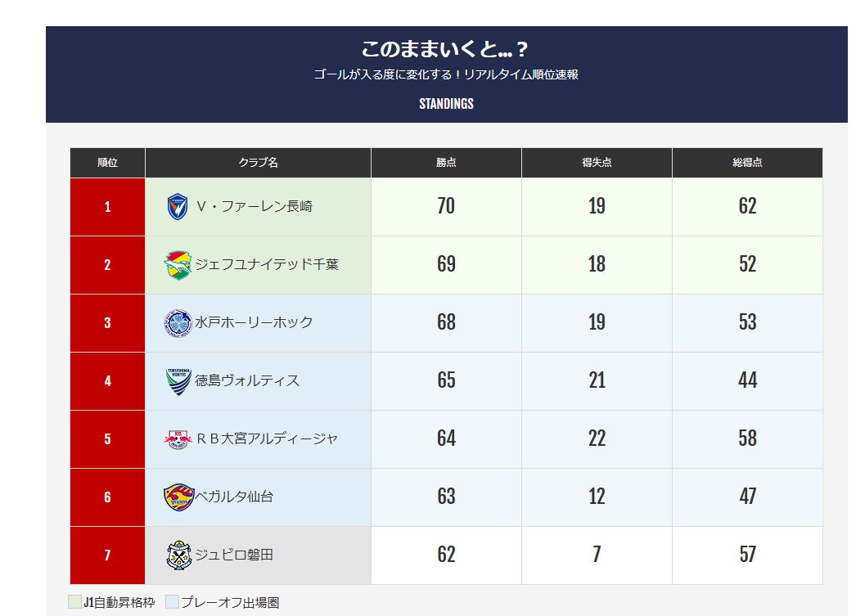Click the 得失点 column header
Image resolution: width=865 pixels, height=616 pixels.
(597, 163)
